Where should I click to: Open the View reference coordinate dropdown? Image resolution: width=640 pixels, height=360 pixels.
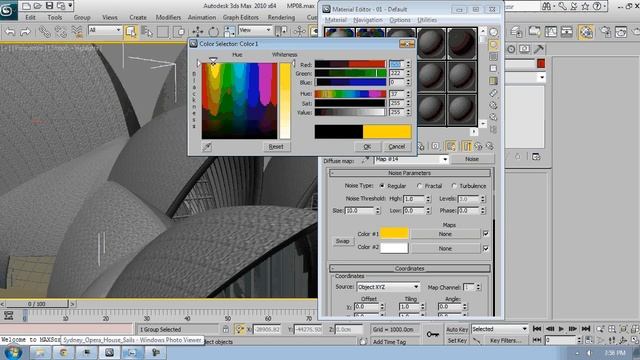255,30
